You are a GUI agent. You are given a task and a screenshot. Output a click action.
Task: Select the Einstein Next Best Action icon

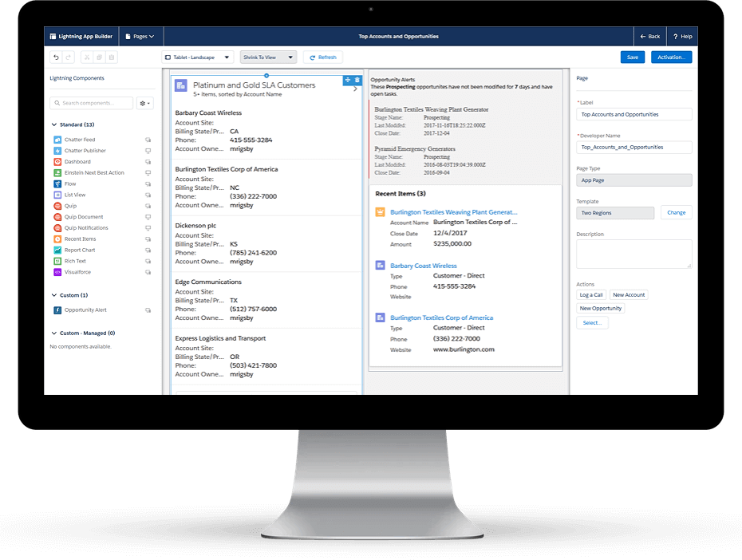point(57,172)
